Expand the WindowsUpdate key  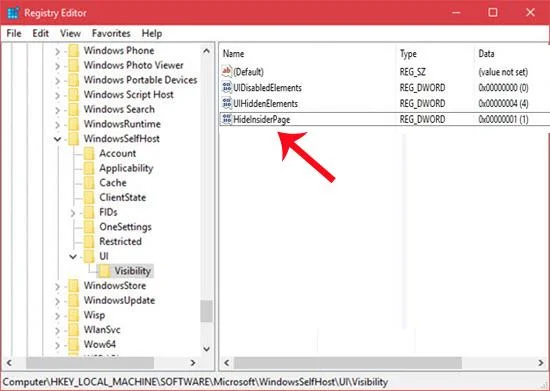(x=58, y=302)
